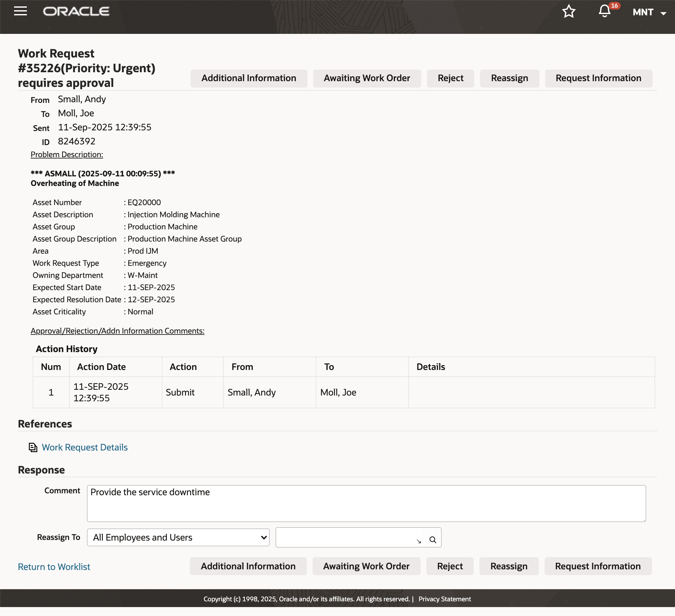The image size is (675, 616).
Task: Click the Reject button
Action: click(x=450, y=78)
